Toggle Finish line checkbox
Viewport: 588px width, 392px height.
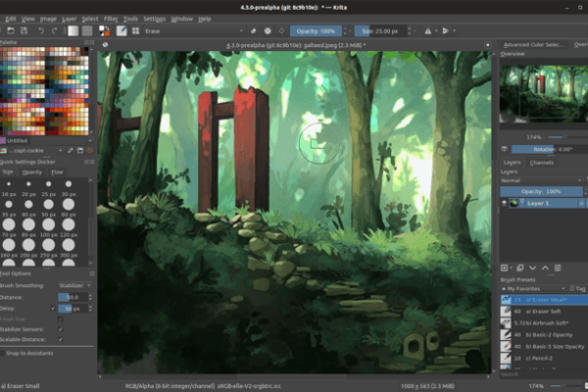[x=60, y=318]
